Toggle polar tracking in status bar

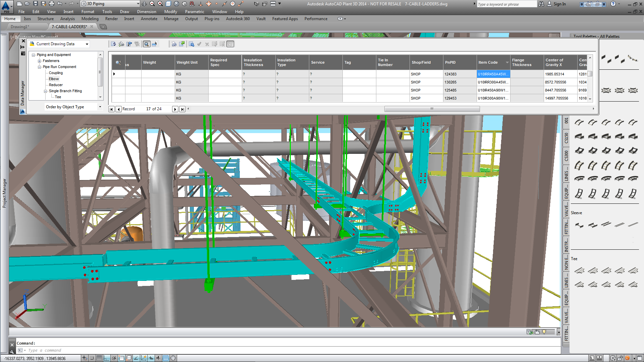[x=114, y=358]
